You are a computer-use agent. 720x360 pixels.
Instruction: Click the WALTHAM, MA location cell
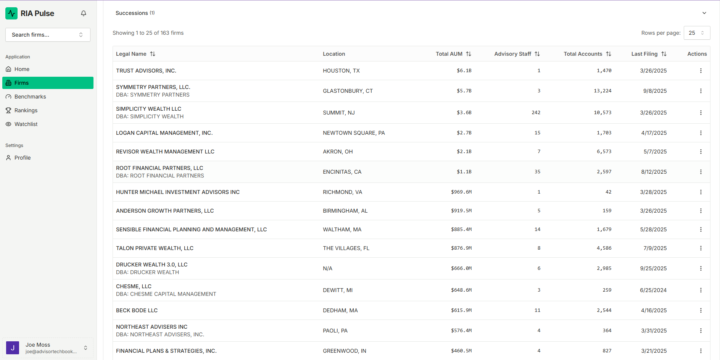click(x=342, y=229)
